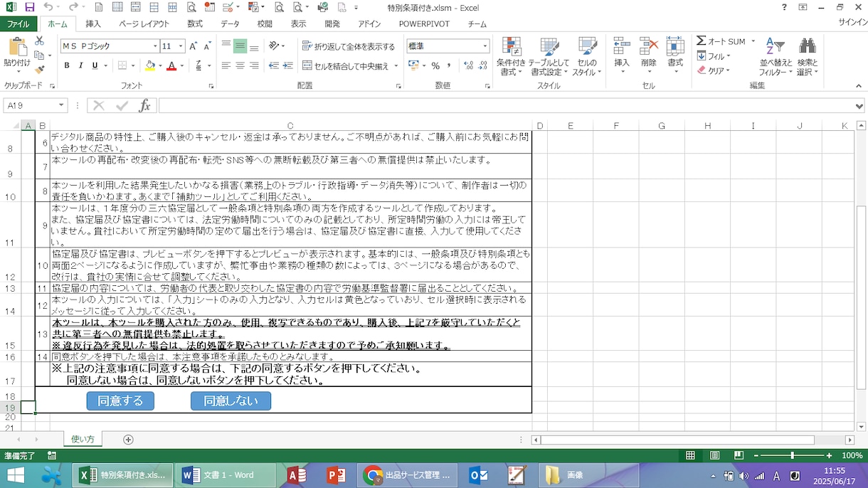Viewport: 868px width, 488px height.
Task: Switch to the Insert (挿入) tab
Action: pyautogui.click(x=93, y=23)
